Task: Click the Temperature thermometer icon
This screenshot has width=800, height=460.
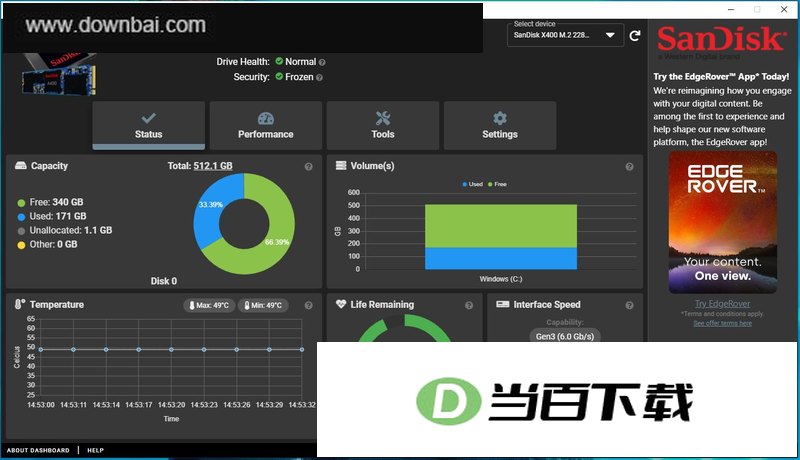Action: pos(19,304)
